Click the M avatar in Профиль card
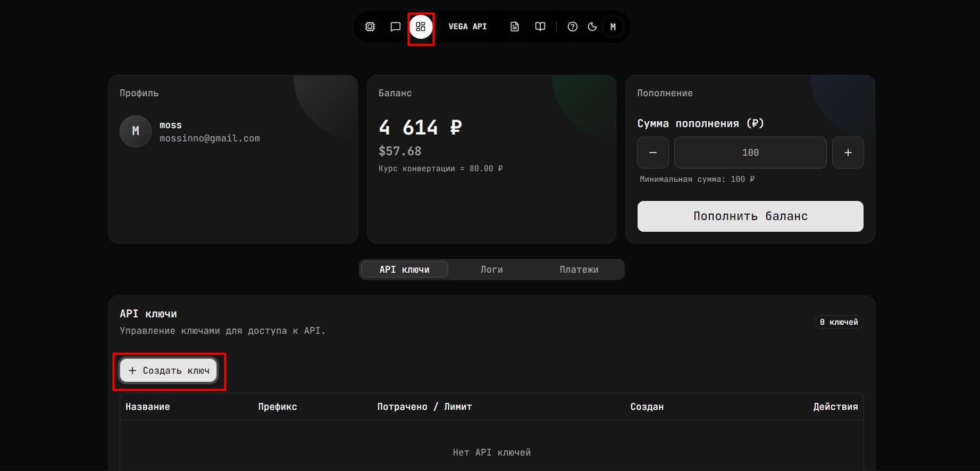This screenshot has height=471, width=980. click(135, 131)
